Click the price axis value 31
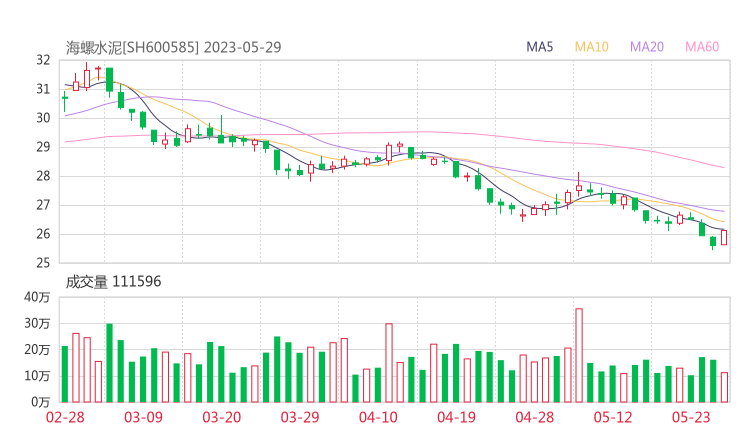Image resolution: width=740 pixels, height=440 pixels. tap(43, 89)
